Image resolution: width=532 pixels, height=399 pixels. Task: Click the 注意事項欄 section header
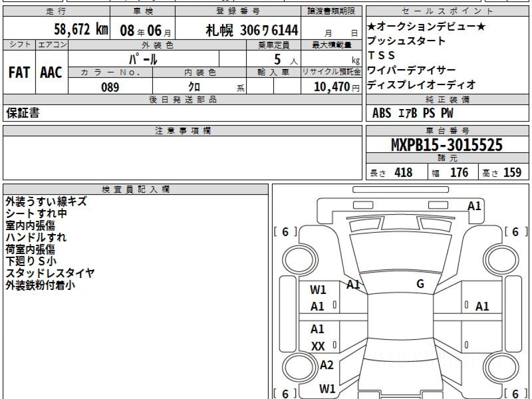183,131
